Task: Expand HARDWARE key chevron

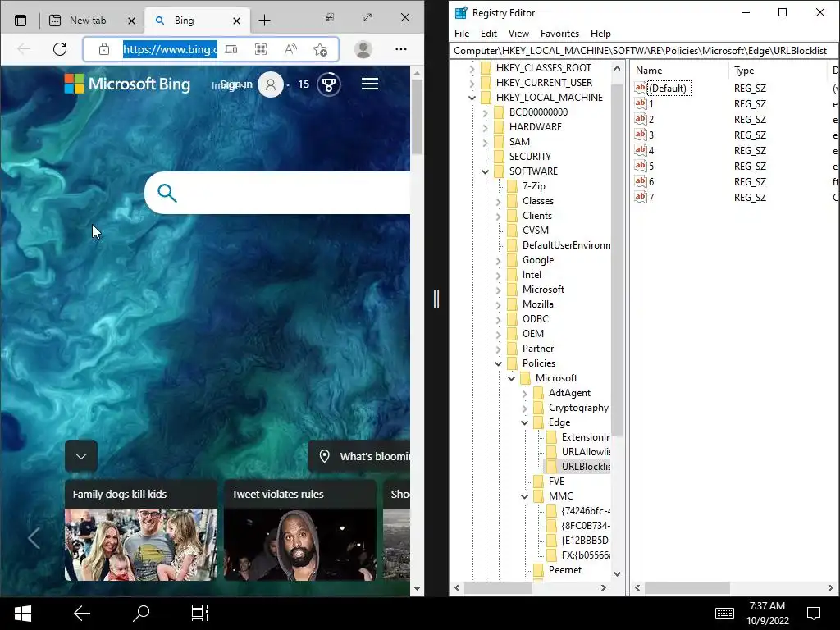Action: 485,127
